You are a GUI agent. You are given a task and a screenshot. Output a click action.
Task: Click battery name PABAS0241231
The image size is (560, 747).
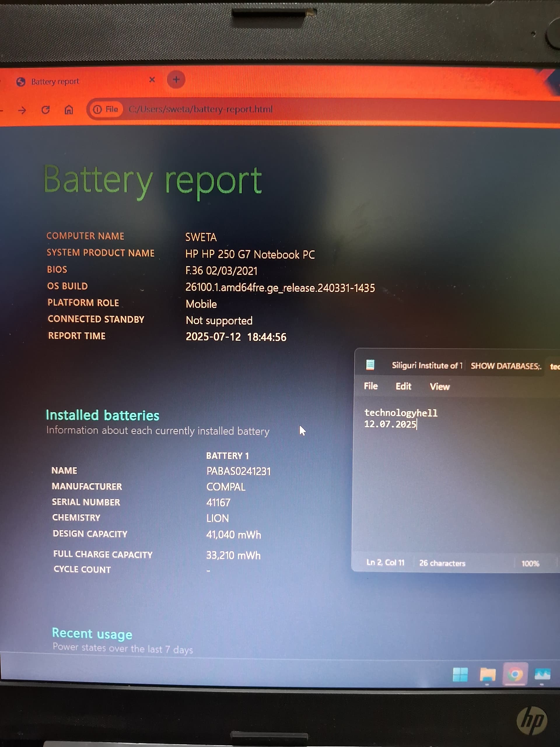(239, 471)
